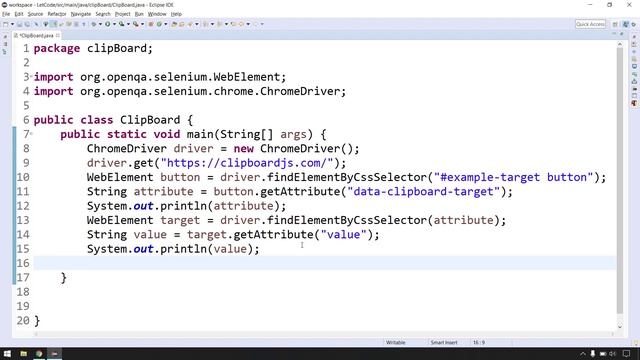Click the Save All toolbar icon
Viewport: 640px width, 360px height.
(27, 24)
